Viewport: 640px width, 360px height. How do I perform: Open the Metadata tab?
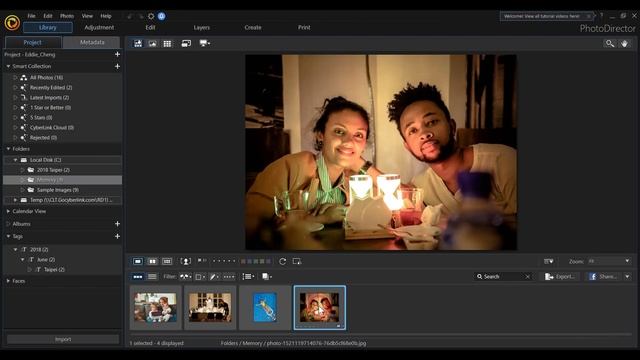tap(92, 42)
